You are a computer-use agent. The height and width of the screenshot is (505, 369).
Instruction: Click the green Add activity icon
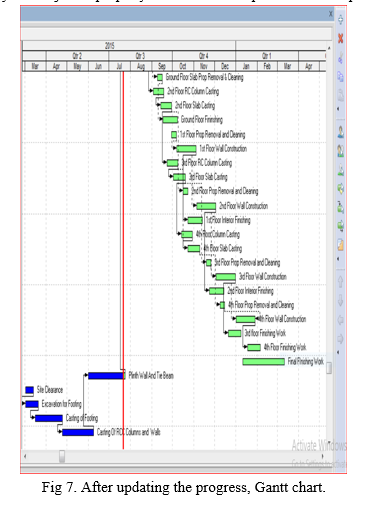coord(340,20)
